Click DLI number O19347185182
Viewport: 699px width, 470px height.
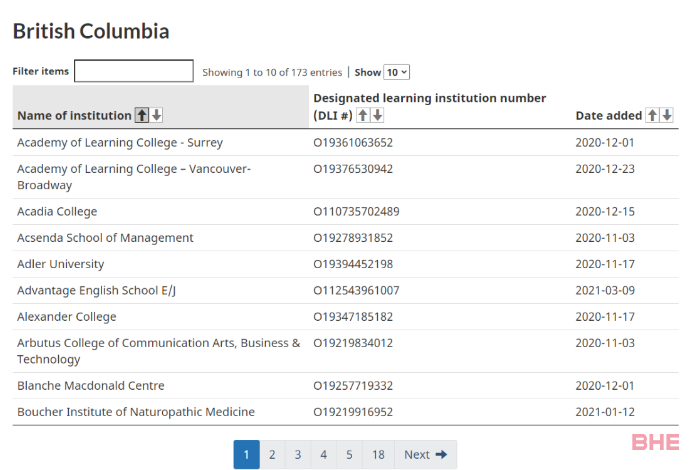click(353, 317)
